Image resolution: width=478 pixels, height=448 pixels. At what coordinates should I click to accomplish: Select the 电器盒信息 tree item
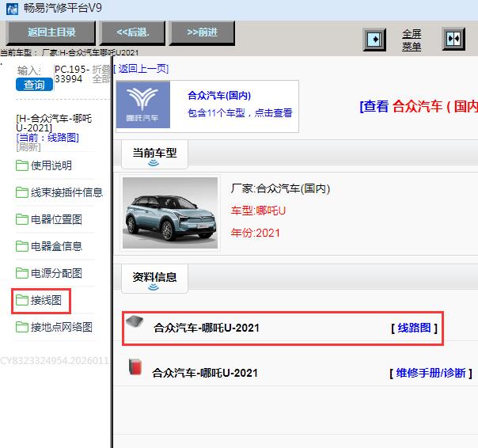(56, 246)
